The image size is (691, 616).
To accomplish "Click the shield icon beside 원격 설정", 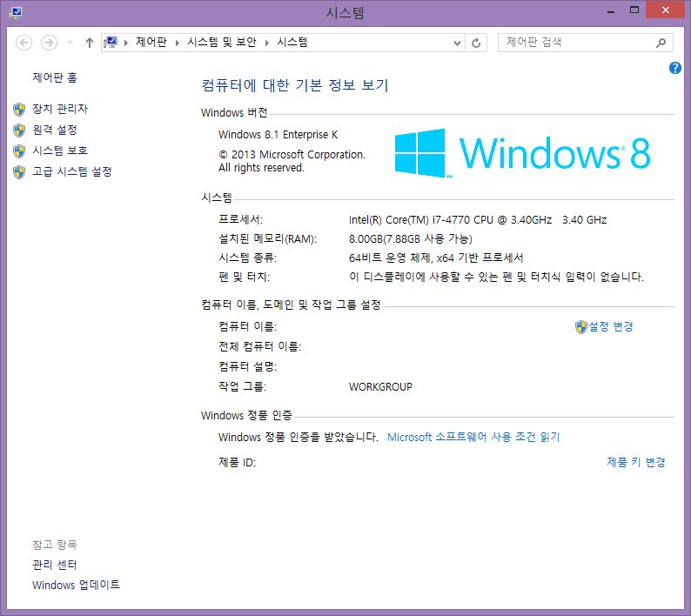I will [x=19, y=130].
